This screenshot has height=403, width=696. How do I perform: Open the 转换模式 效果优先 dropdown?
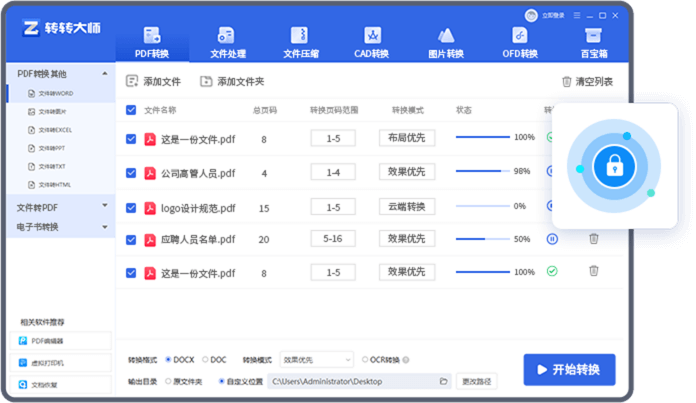[x=316, y=359]
